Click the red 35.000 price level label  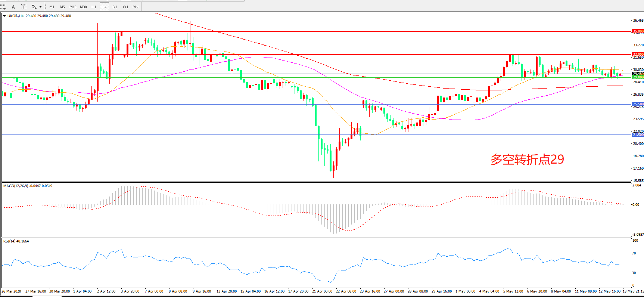638,31
